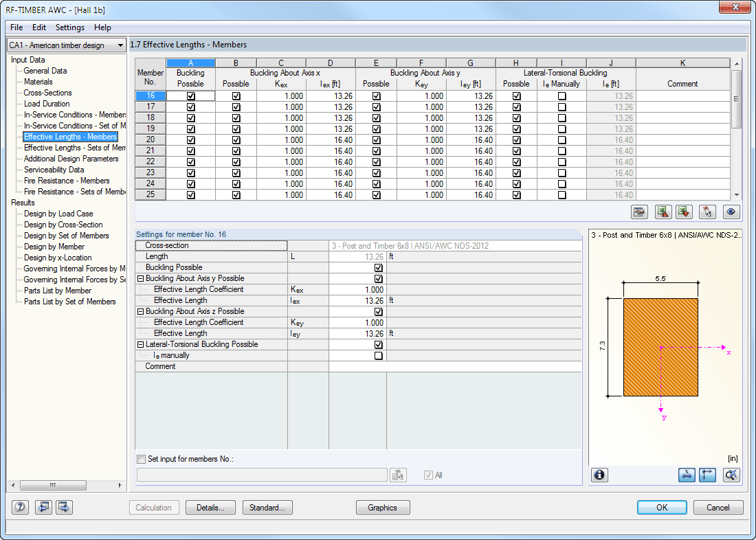Image resolution: width=756 pixels, height=540 pixels.
Task: Collapse Buckling About Axis z Possible group
Action: click(140, 311)
